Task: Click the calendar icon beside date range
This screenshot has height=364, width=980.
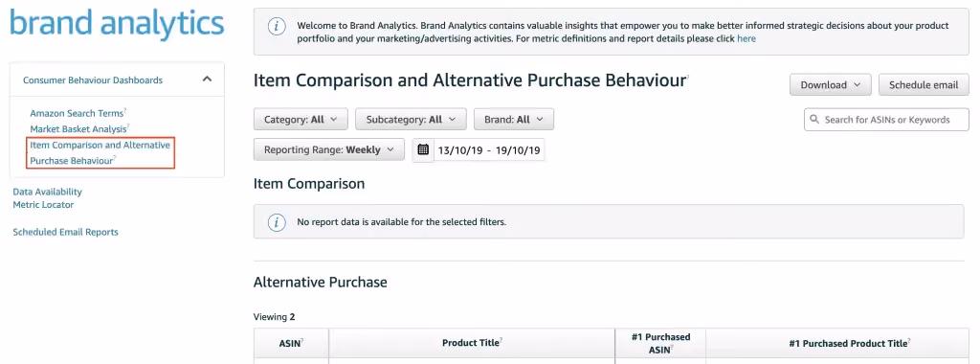Action: [x=423, y=150]
